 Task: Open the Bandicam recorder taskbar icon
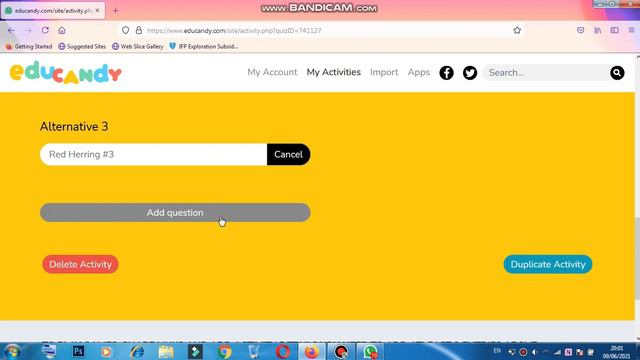point(341,351)
